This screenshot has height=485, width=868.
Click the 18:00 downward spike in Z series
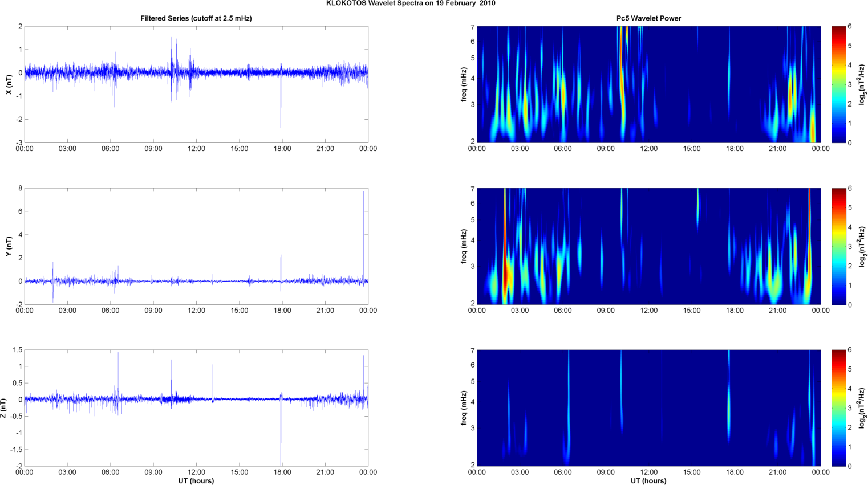(x=281, y=432)
